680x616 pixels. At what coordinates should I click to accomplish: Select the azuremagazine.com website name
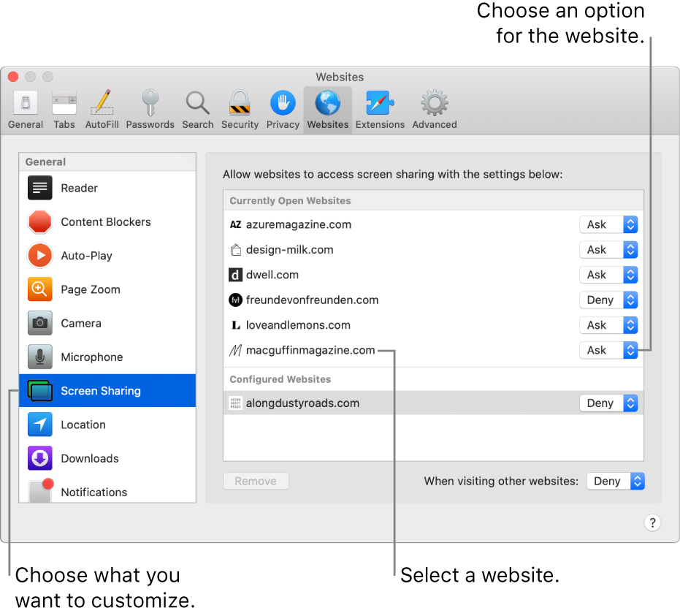[298, 225]
